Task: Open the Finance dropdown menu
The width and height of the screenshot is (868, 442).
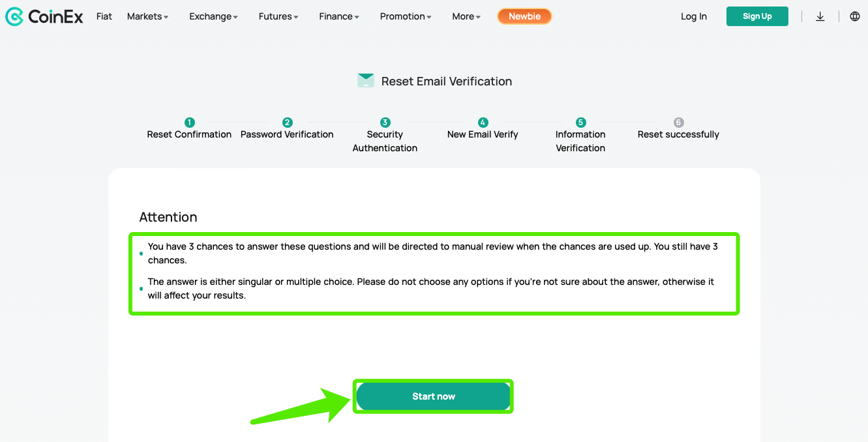Action: [x=339, y=16]
